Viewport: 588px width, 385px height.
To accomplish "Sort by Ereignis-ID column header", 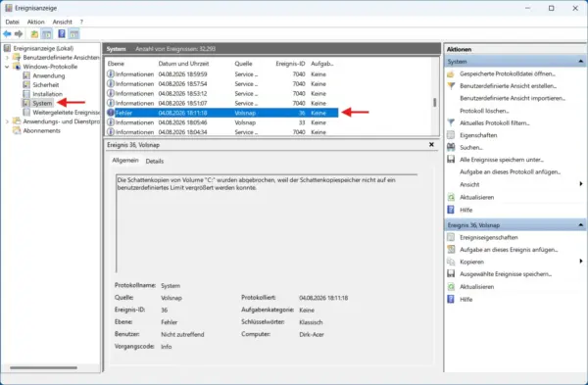I will click(x=290, y=64).
